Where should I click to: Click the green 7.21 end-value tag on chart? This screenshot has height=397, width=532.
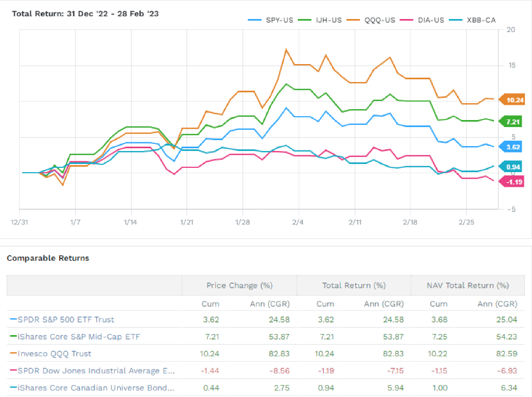(510, 122)
